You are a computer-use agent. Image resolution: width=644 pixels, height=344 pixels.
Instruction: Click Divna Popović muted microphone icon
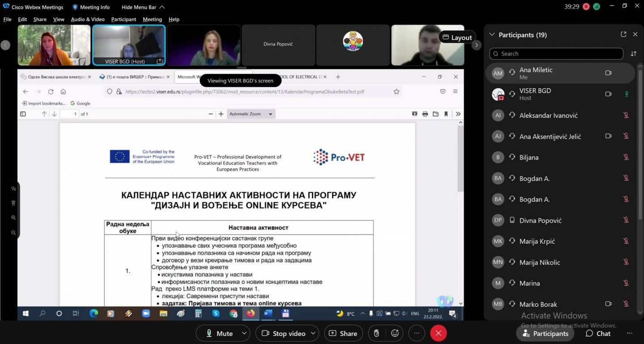point(626,220)
